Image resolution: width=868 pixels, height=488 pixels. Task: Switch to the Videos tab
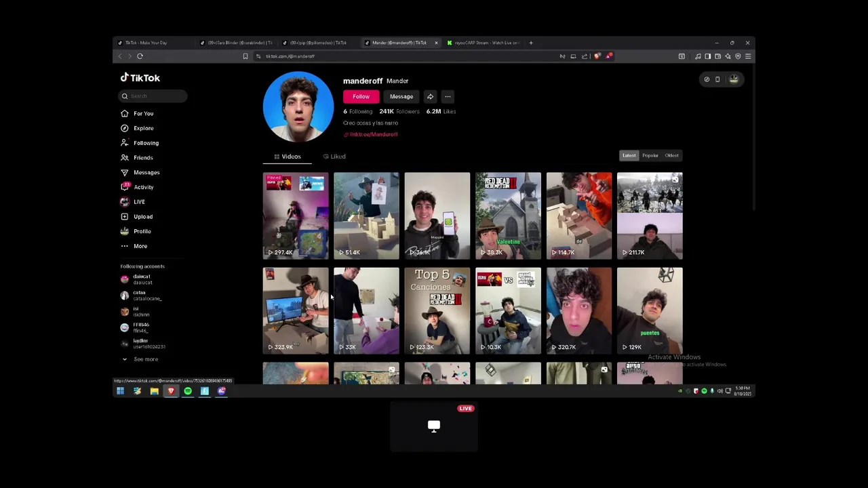pos(288,157)
